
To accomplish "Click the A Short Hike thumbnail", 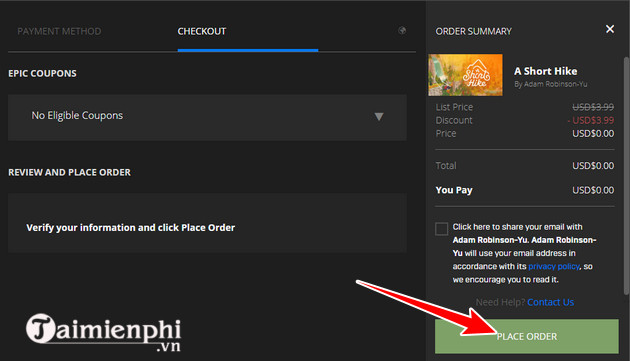I will coord(465,75).
